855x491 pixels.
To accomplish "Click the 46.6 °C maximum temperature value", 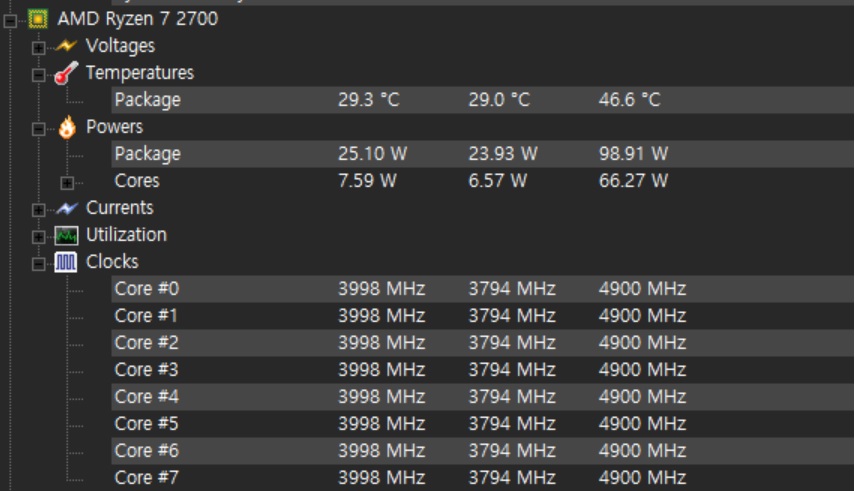I will (629, 100).
